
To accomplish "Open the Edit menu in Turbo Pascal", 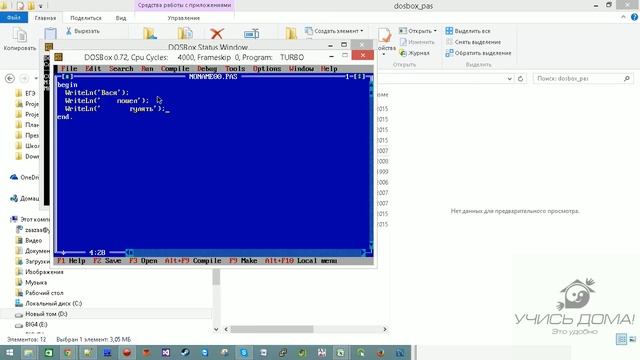I will 93,69.
